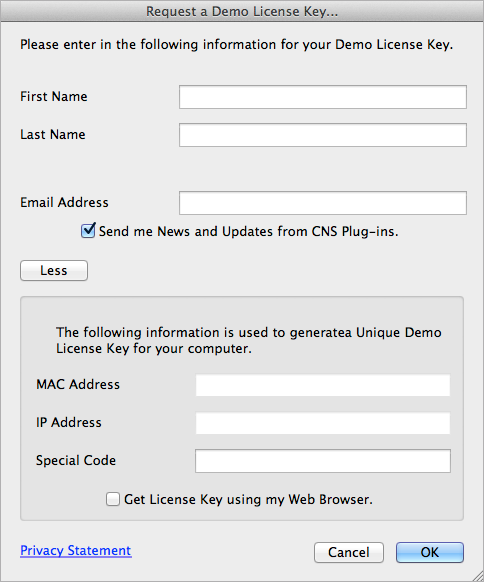Click the window resize grip in corner

478,576
